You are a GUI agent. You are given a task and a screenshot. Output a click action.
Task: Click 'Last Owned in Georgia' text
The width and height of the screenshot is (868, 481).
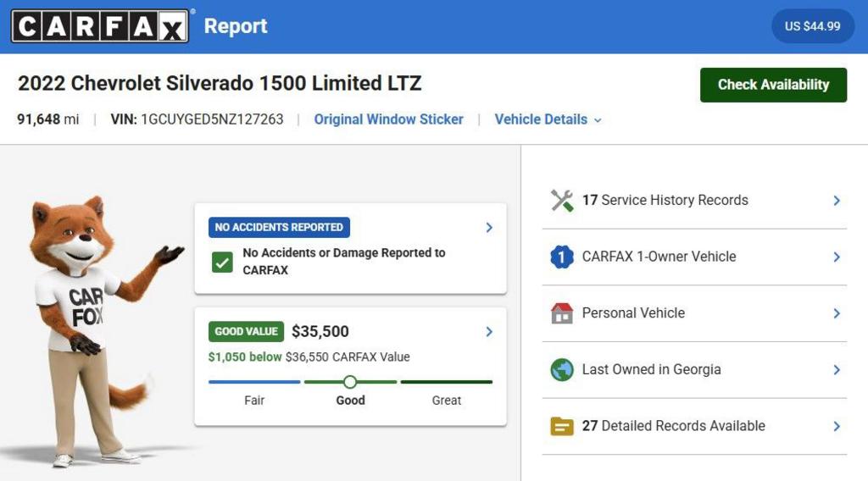tap(652, 369)
